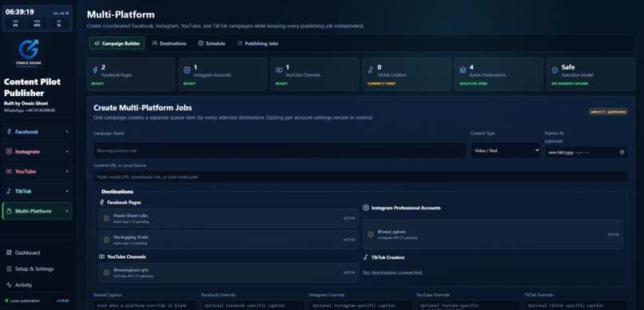Click the Instagram icon on Instagram Accounts card
Screen dimensions: 644x310
(187, 70)
